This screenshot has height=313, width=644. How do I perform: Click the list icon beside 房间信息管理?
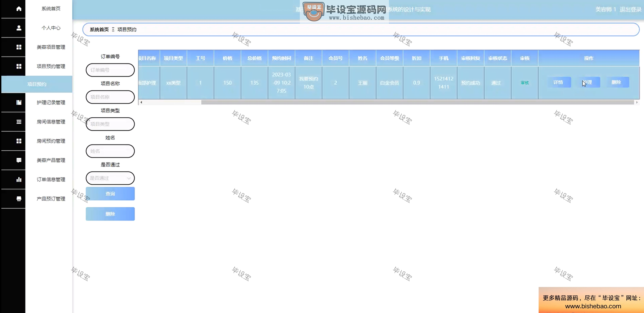coord(19,122)
